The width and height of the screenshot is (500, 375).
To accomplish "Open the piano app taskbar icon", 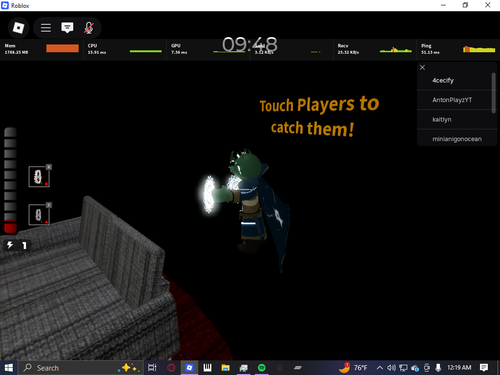I will (207, 368).
